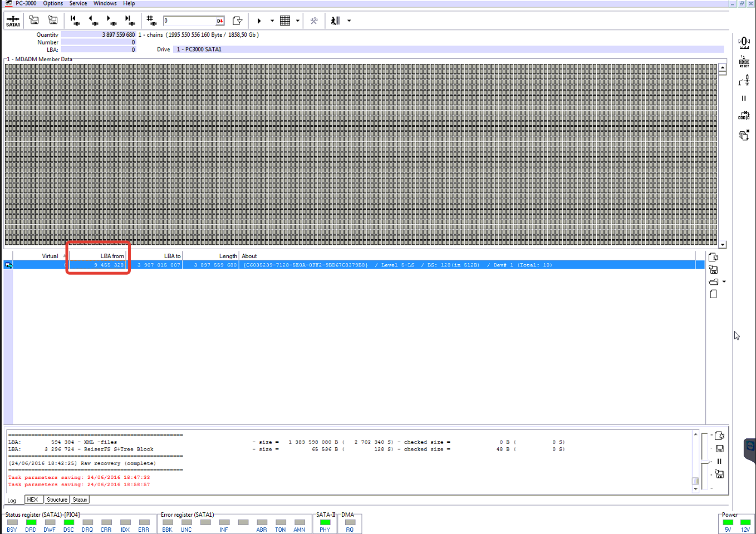Open the Options menu
The width and height of the screenshot is (756, 534).
click(x=53, y=3)
